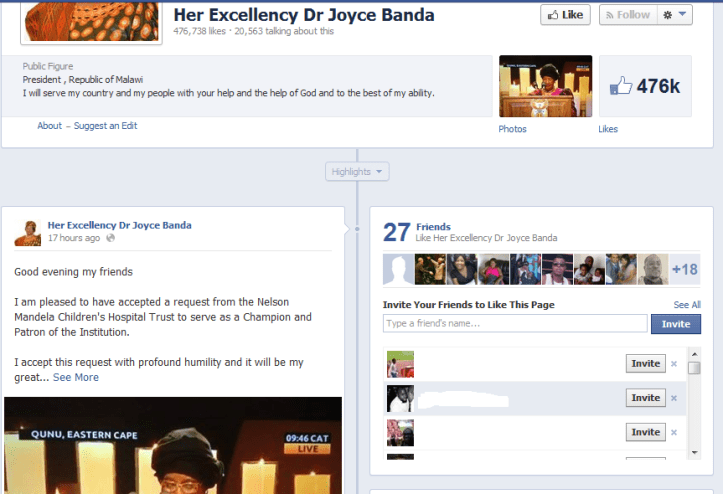Expand the Highlights timeline filter dropdown
This screenshot has height=494, width=723.
357,172
